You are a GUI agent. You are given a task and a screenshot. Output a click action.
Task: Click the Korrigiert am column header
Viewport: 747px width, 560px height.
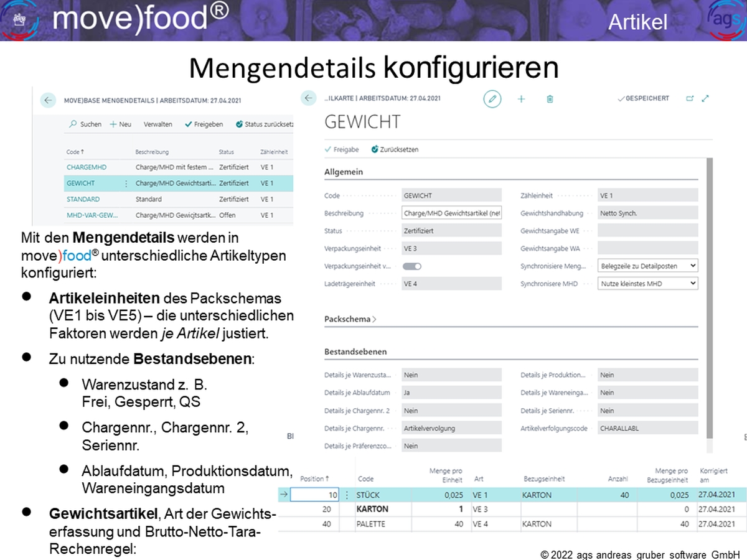coord(714,475)
